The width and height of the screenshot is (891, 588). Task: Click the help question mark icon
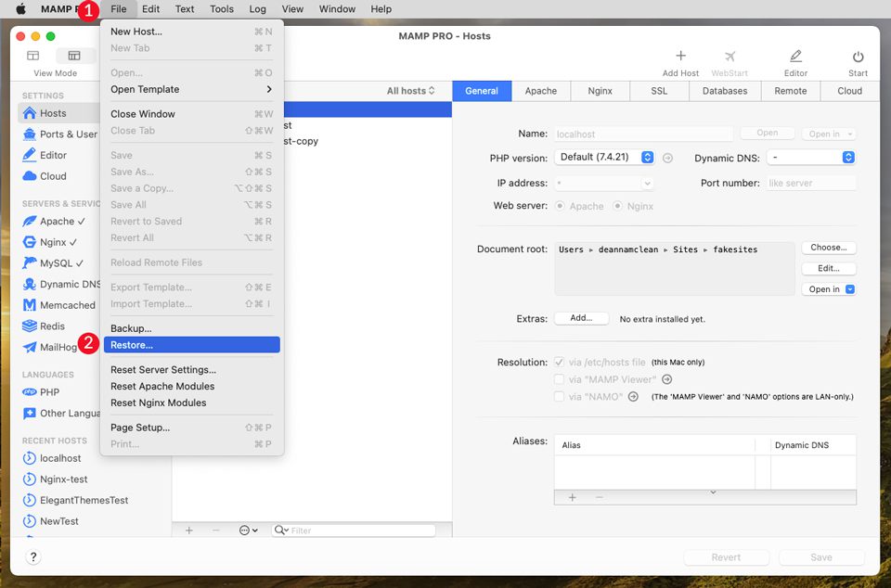34,556
